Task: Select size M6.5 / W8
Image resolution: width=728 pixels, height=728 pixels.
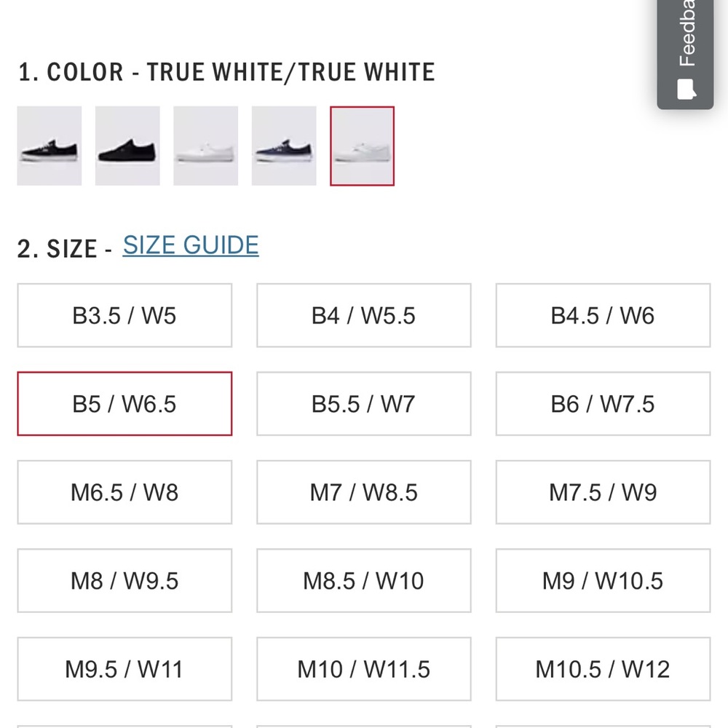Action: pos(124,492)
